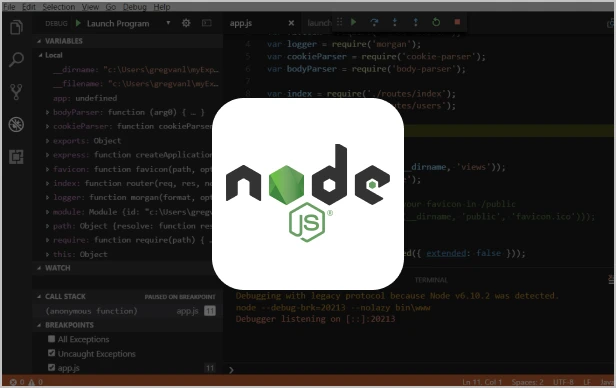Toggle the All Exceptions checkbox
The width and height of the screenshot is (616, 388).
(51, 339)
